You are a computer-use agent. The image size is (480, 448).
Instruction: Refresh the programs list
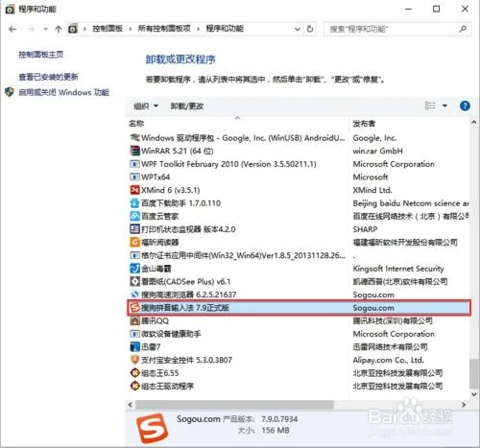(x=310, y=29)
